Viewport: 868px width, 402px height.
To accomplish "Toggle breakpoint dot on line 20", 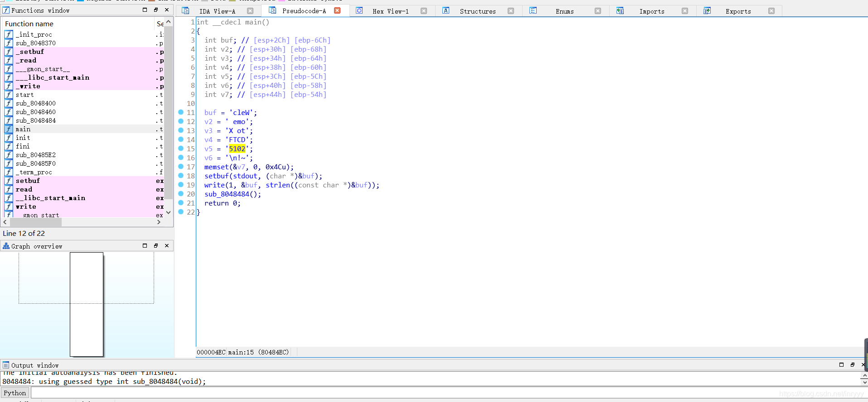I will [181, 194].
